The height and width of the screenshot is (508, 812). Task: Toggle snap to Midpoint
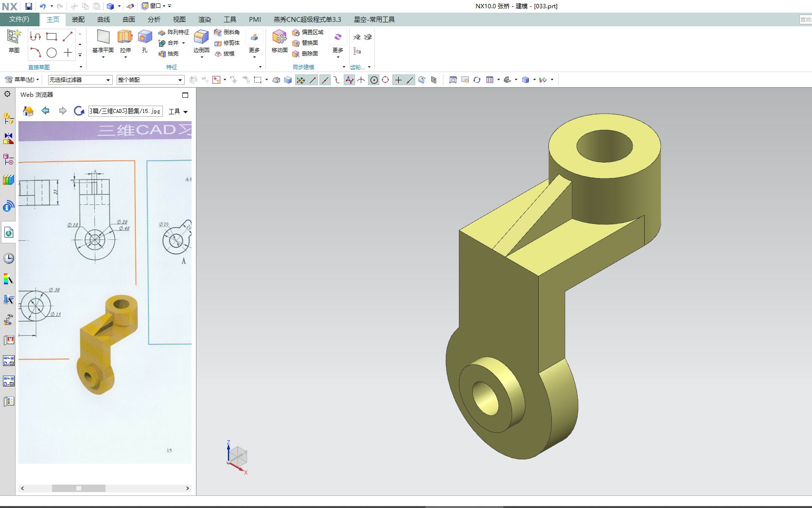(x=325, y=80)
